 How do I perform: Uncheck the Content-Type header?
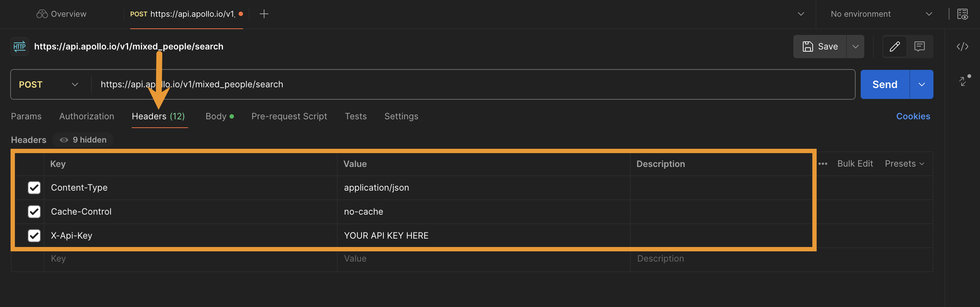pos(34,188)
